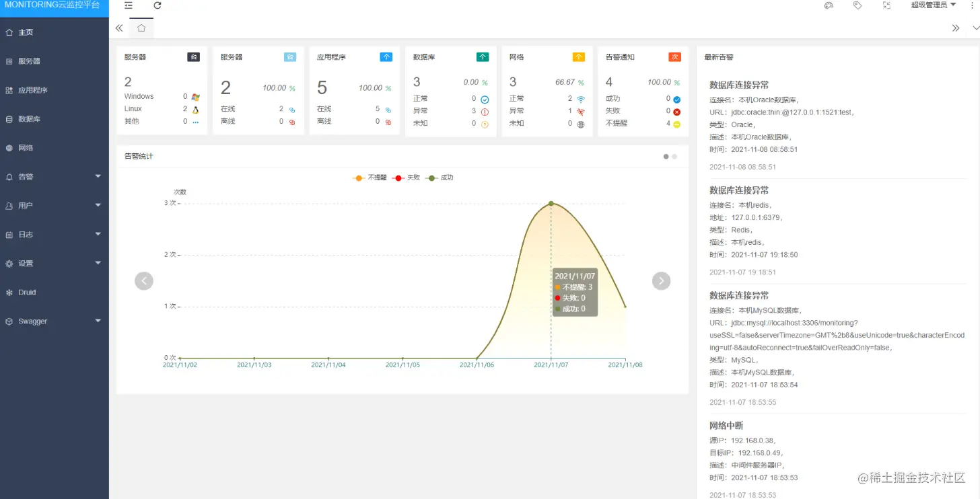
Task: Click the 未知 globe icon in 网络 card
Action: (x=581, y=124)
